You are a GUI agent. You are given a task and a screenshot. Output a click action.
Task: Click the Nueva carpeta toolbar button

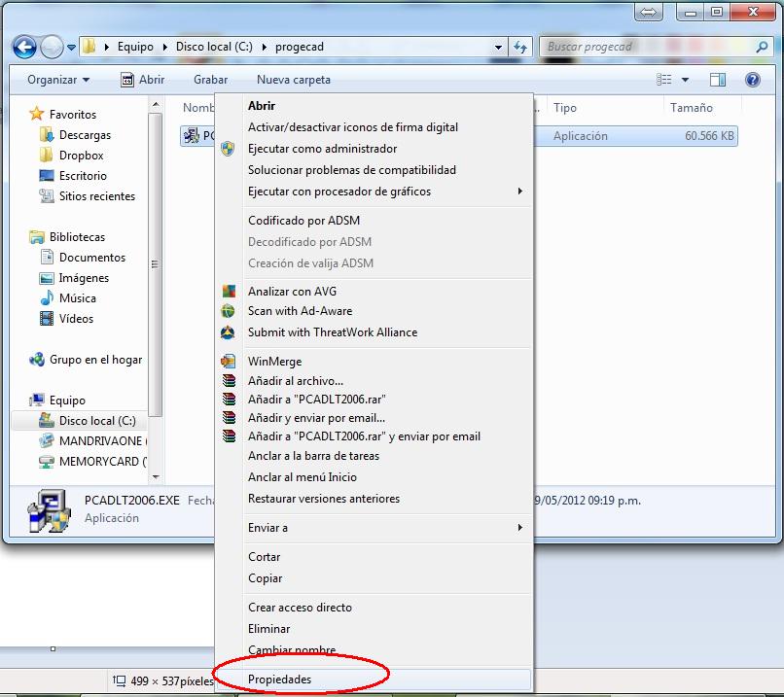(x=293, y=80)
